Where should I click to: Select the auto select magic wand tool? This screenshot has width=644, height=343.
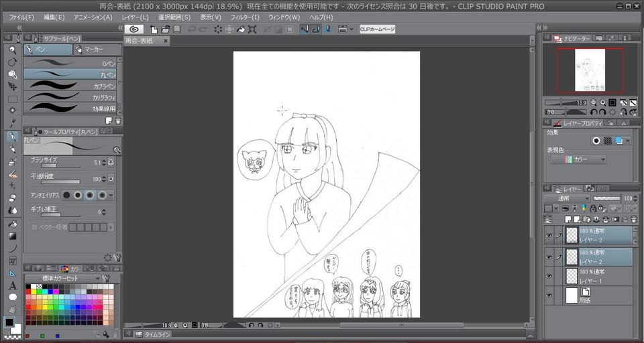pos(12,111)
